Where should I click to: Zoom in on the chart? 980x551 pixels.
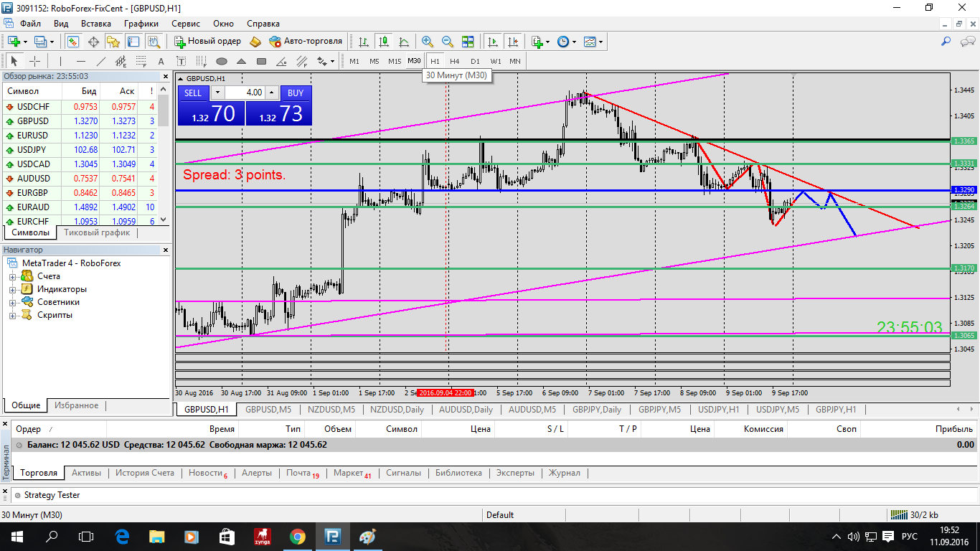428,42
